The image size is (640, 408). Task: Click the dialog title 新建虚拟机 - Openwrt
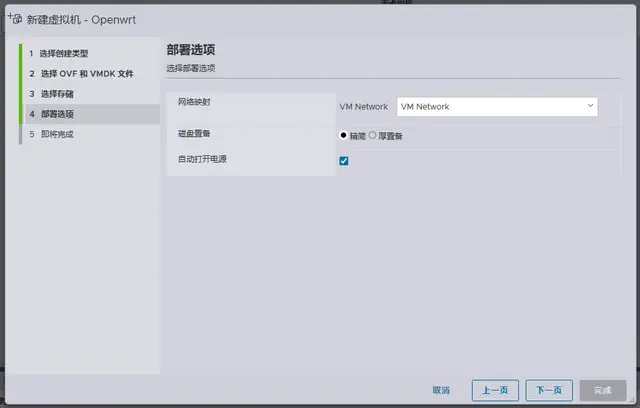81,20
